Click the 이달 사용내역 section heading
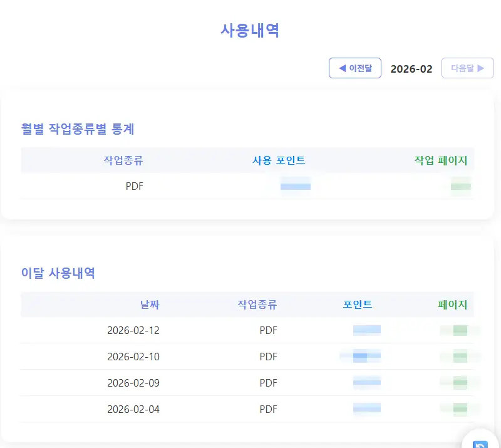 (x=59, y=274)
